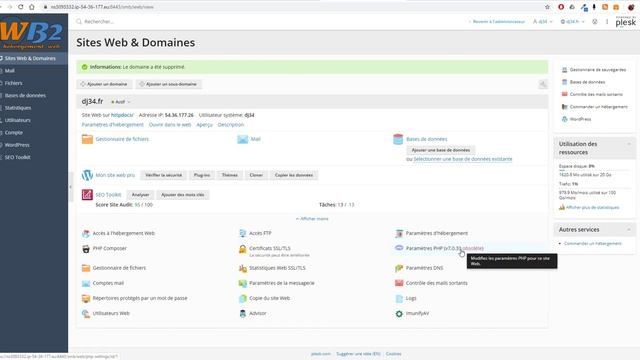Click Copier les données button
The width and height of the screenshot is (640, 360).
coord(293,175)
